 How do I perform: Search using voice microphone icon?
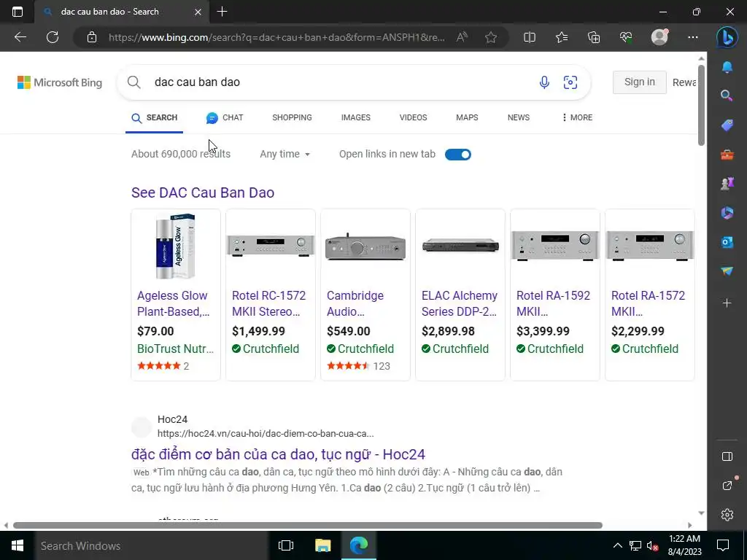pyautogui.click(x=544, y=82)
